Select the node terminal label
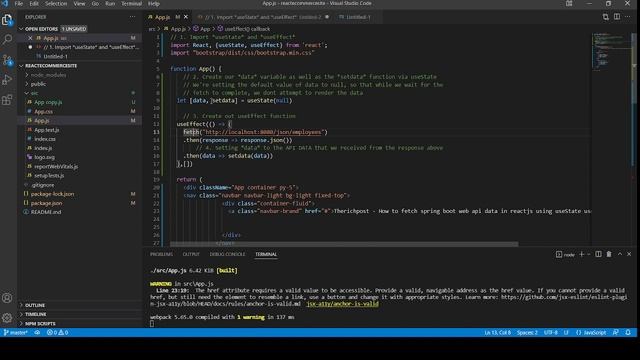 565,254
